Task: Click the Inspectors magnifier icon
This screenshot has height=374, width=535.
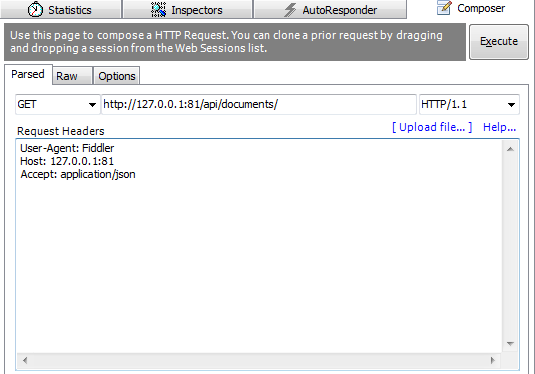Action: click(158, 10)
